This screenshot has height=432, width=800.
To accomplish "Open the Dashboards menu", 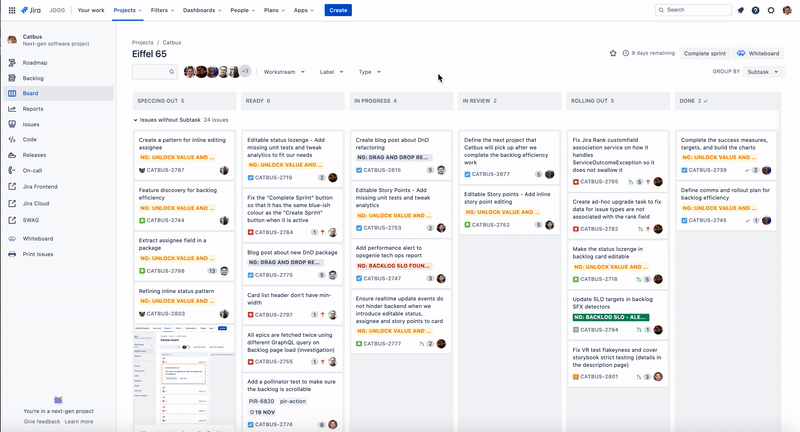I will [x=202, y=10].
